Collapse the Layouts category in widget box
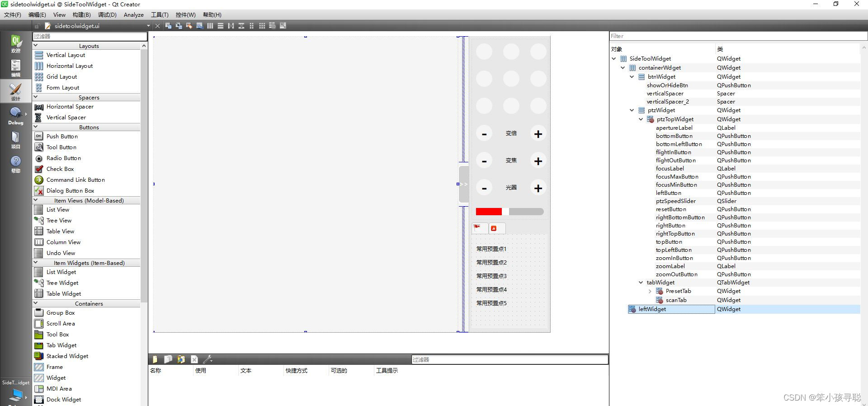This screenshot has width=868, height=406. [36, 46]
